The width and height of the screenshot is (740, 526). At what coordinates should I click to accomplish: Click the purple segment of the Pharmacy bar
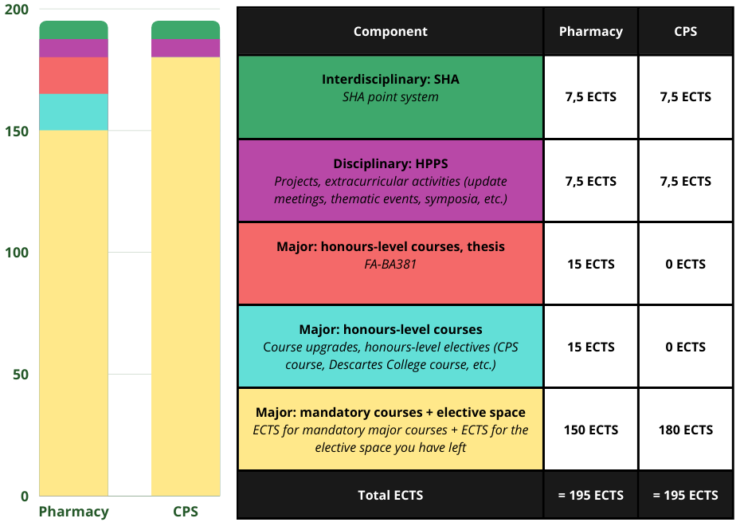tap(73, 48)
